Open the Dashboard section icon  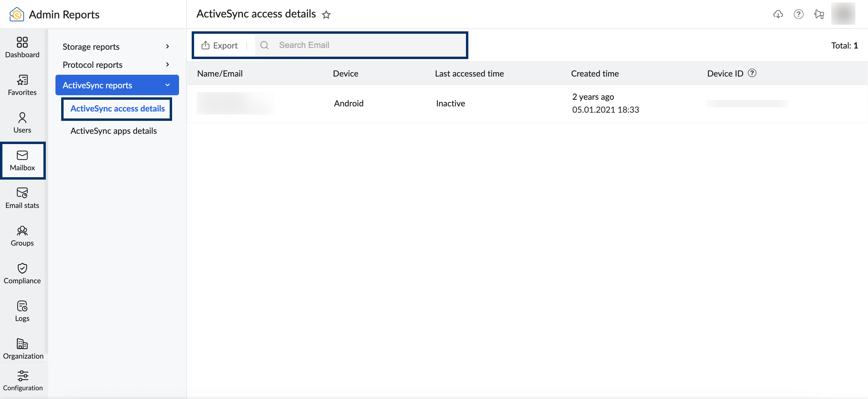[x=22, y=47]
